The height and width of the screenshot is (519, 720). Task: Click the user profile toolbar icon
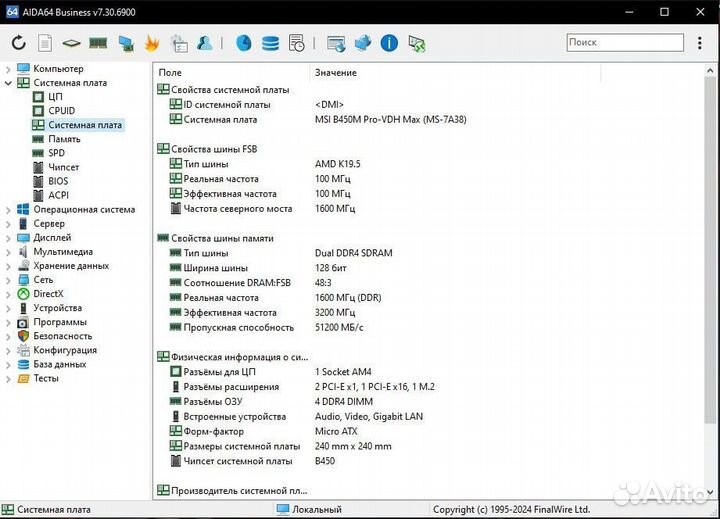pos(205,43)
